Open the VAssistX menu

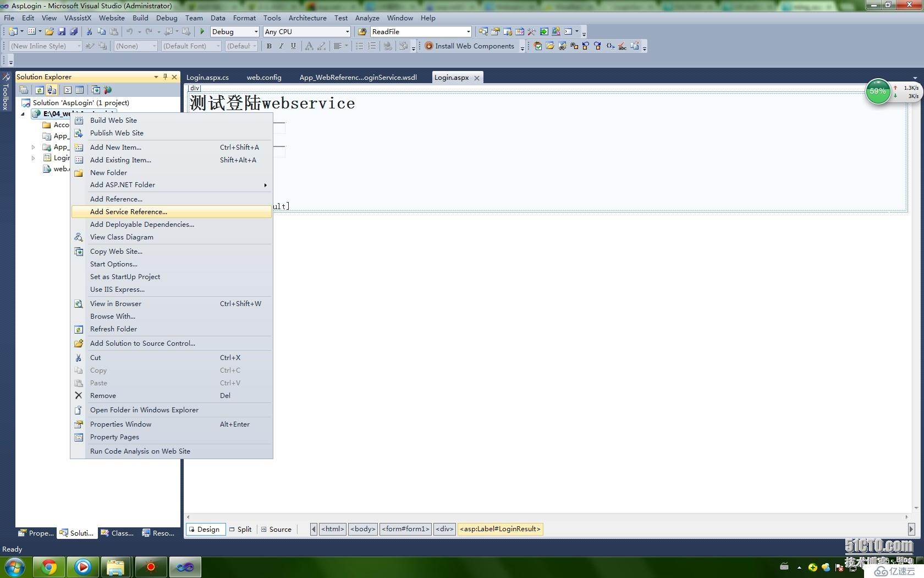[78, 18]
